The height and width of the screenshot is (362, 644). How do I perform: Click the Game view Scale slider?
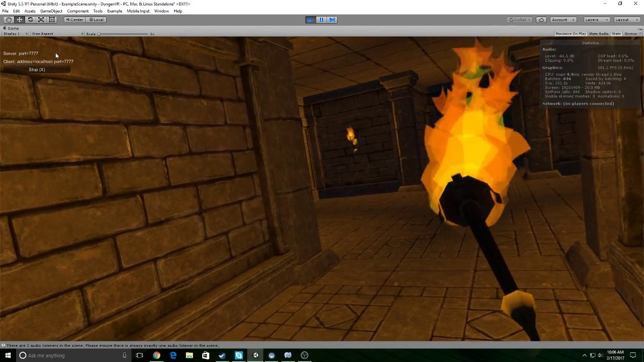coord(124,34)
